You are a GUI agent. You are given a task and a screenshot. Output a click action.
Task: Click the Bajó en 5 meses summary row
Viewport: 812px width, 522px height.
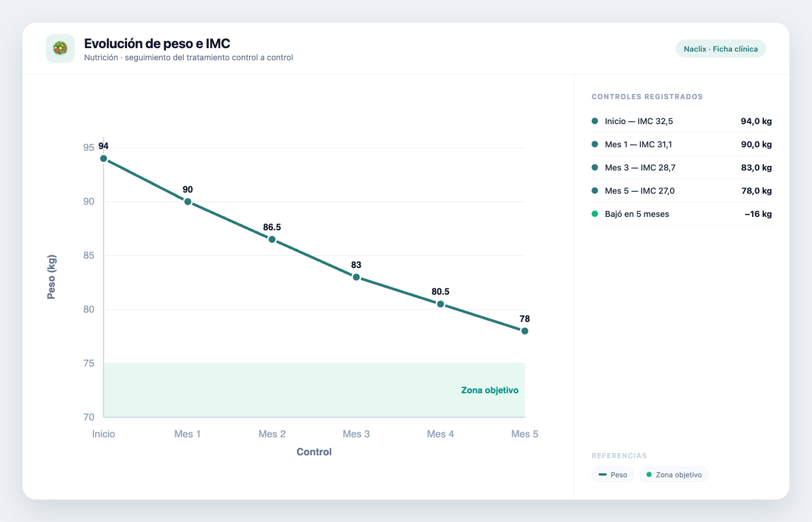point(681,214)
